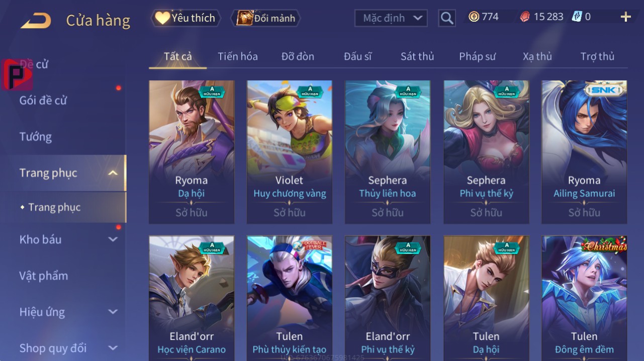
Task: Collapse the Trang phục sidebar section
Action: click(113, 173)
